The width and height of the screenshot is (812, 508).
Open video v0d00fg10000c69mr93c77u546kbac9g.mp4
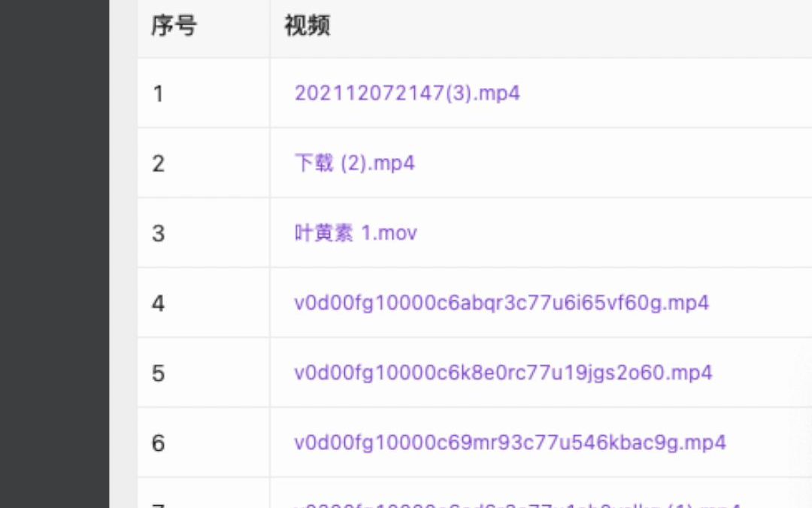(510, 443)
